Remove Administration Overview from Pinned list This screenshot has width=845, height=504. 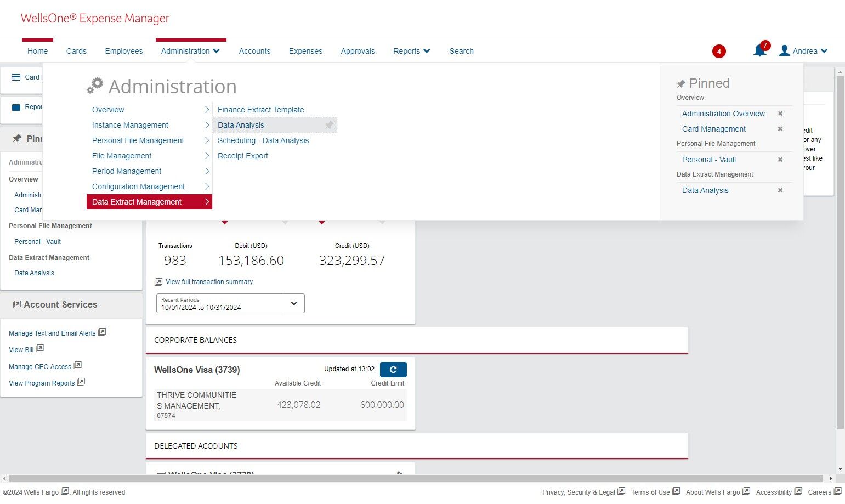point(780,114)
